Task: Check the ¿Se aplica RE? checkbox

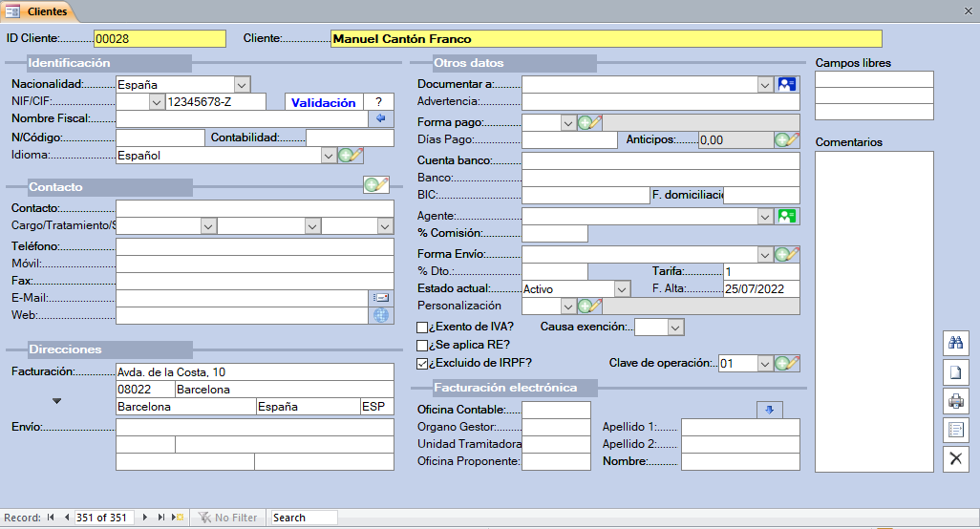Action: pyautogui.click(x=422, y=345)
